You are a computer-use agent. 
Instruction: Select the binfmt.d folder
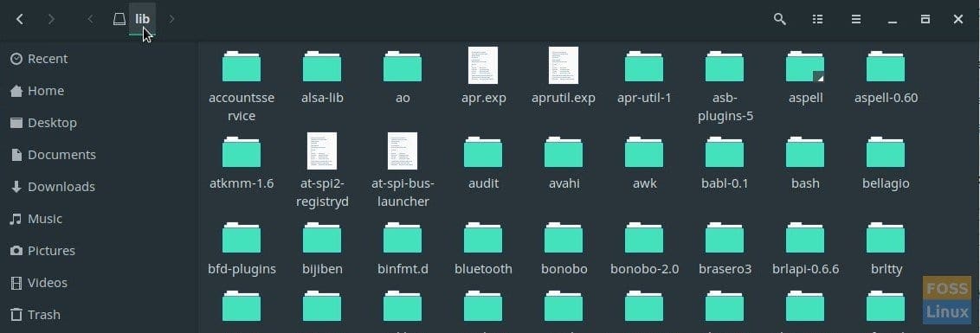403,248
